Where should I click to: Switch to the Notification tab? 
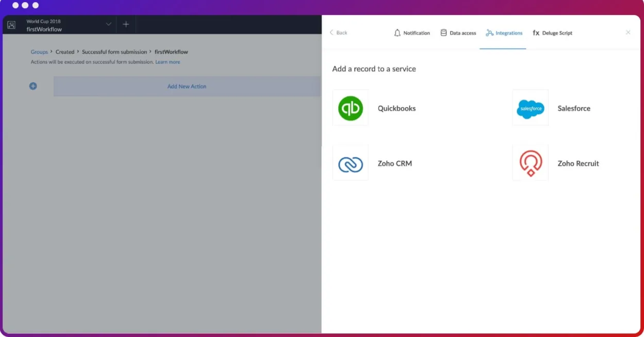pyautogui.click(x=411, y=33)
